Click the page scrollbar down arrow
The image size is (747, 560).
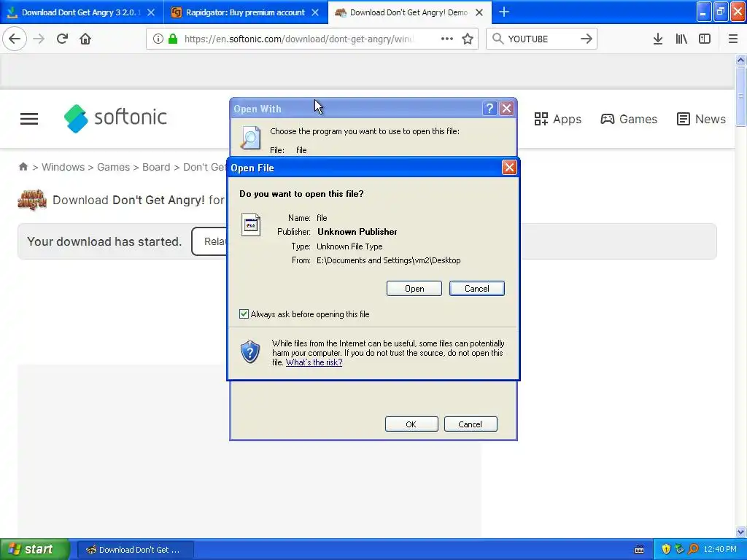tap(740, 532)
